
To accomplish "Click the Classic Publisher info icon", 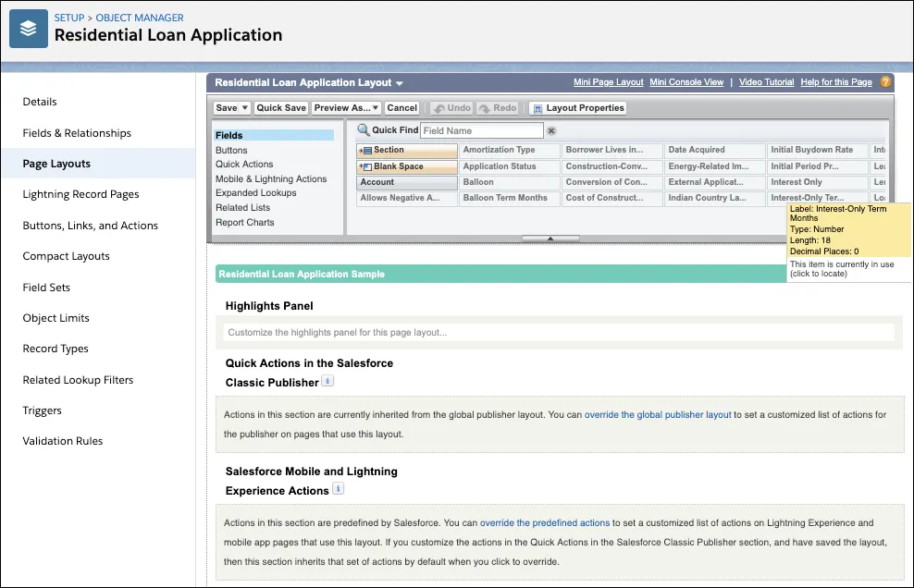I will tap(327, 381).
